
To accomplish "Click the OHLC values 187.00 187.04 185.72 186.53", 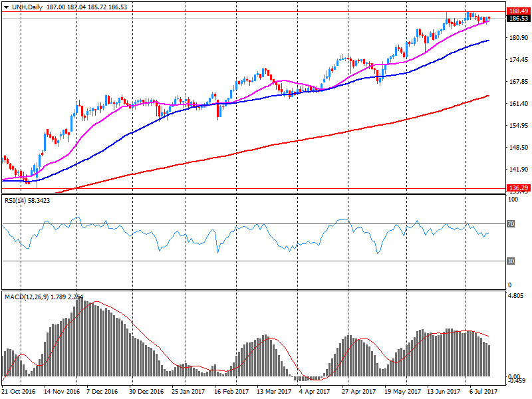I will click(87, 7).
